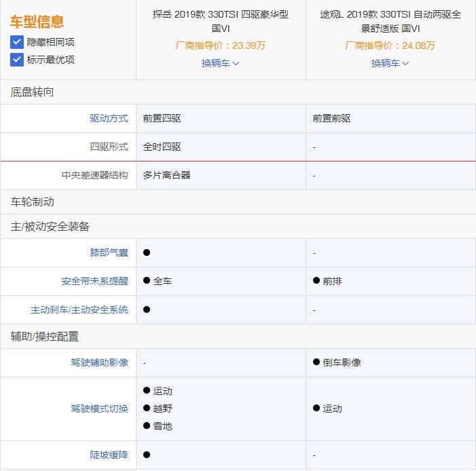Click the 安全带未系提醒 parameter link
The width and height of the screenshot is (476, 471).
tap(94, 281)
